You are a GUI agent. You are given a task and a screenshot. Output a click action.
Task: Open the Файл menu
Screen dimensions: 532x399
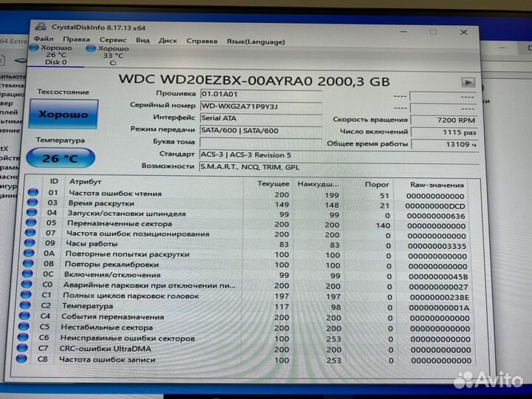coord(44,38)
